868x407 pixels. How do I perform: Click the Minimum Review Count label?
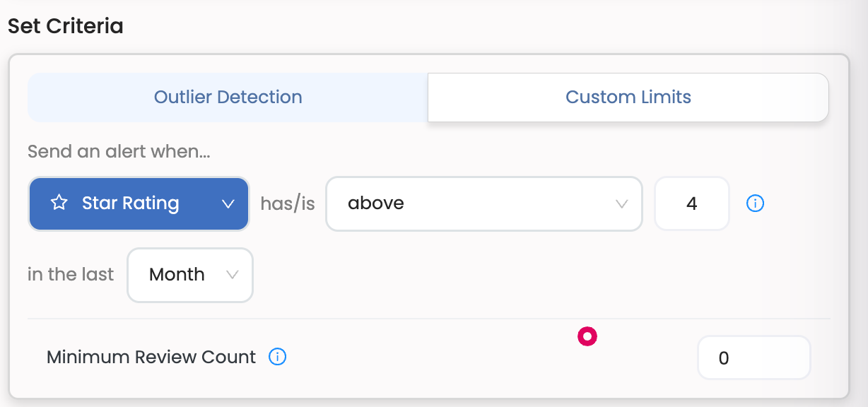coord(151,357)
